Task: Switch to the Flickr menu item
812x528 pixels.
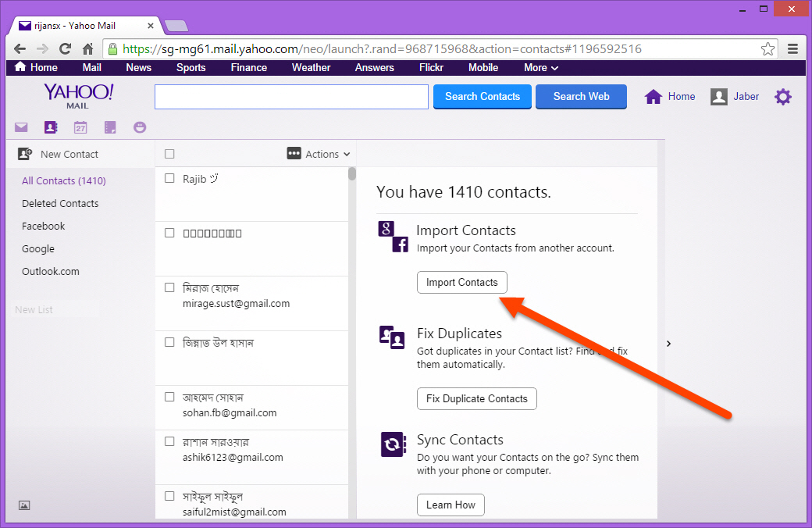Action: [x=431, y=68]
